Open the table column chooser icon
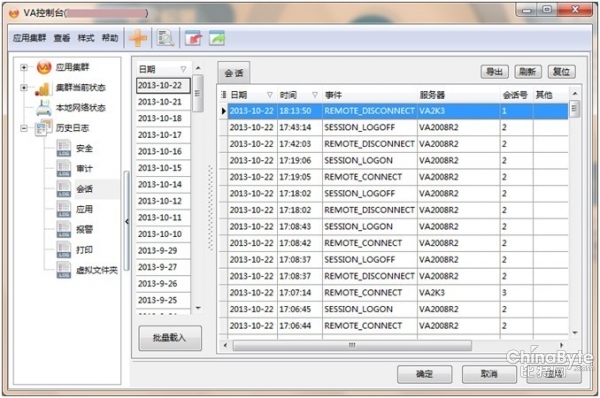This screenshot has width=600, height=398. coord(223,95)
